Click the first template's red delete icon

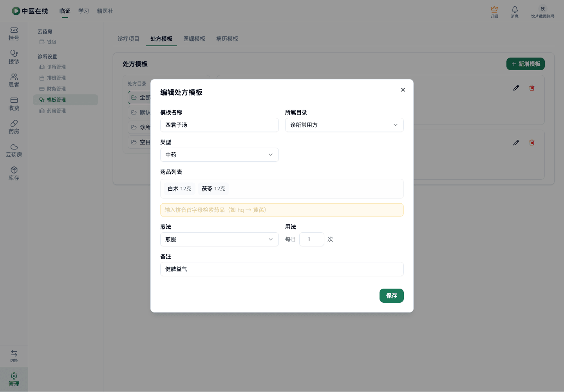(x=532, y=88)
